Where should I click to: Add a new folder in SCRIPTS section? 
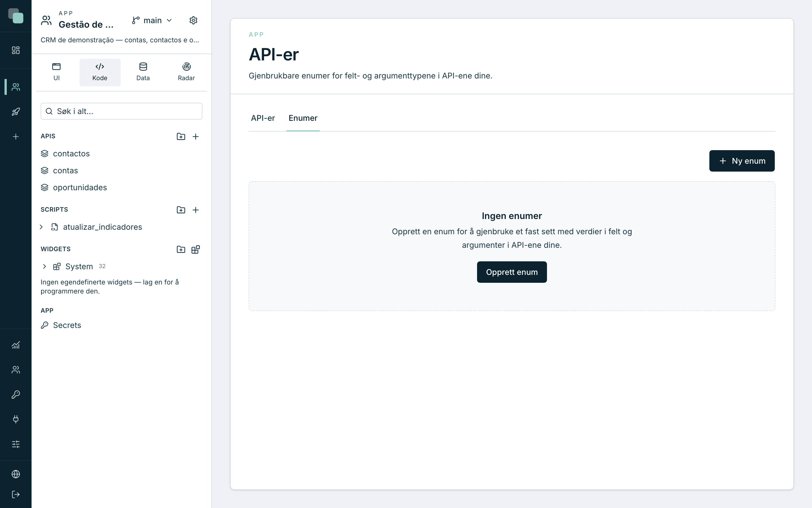click(181, 210)
